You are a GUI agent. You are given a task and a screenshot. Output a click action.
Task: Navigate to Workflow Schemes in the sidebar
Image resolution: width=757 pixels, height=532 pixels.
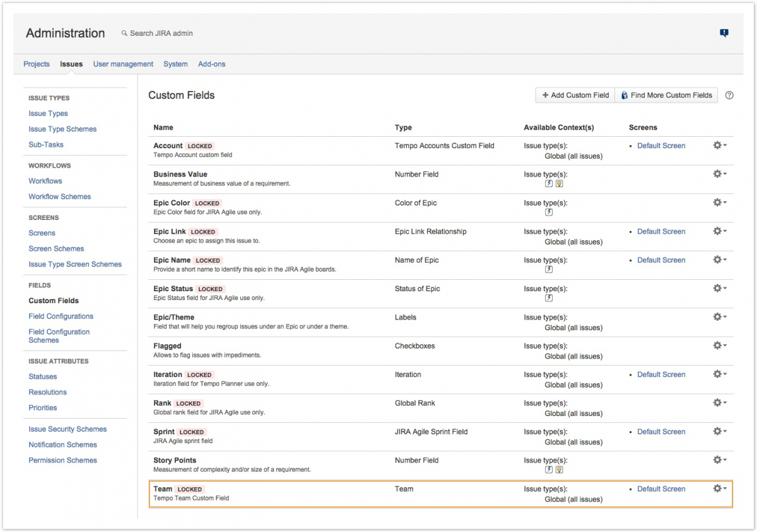click(x=59, y=197)
